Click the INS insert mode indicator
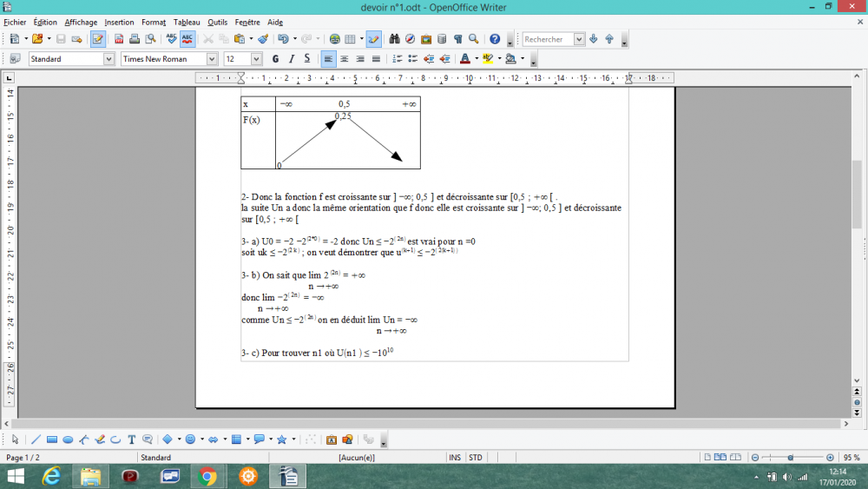This screenshot has height=489, width=868. coord(455,457)
